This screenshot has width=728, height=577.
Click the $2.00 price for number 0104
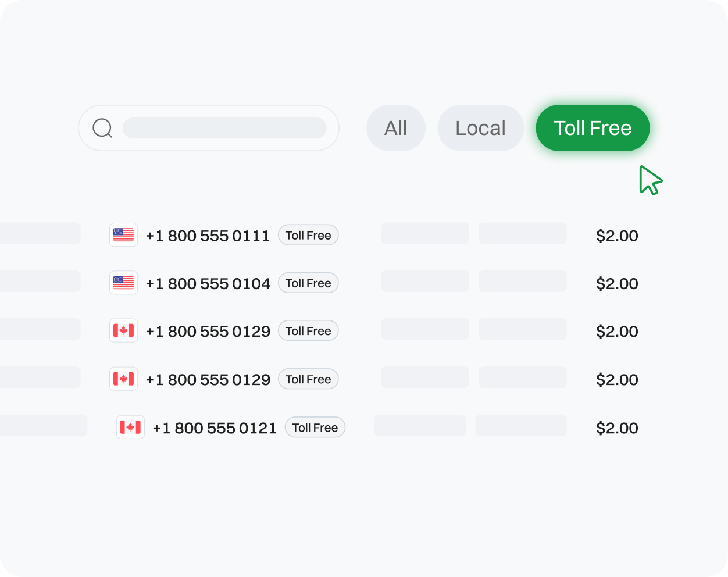coord(617,283)
